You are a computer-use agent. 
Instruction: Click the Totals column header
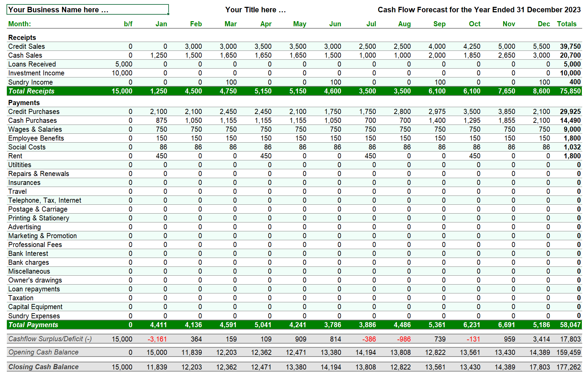click(x=567, y=24)
